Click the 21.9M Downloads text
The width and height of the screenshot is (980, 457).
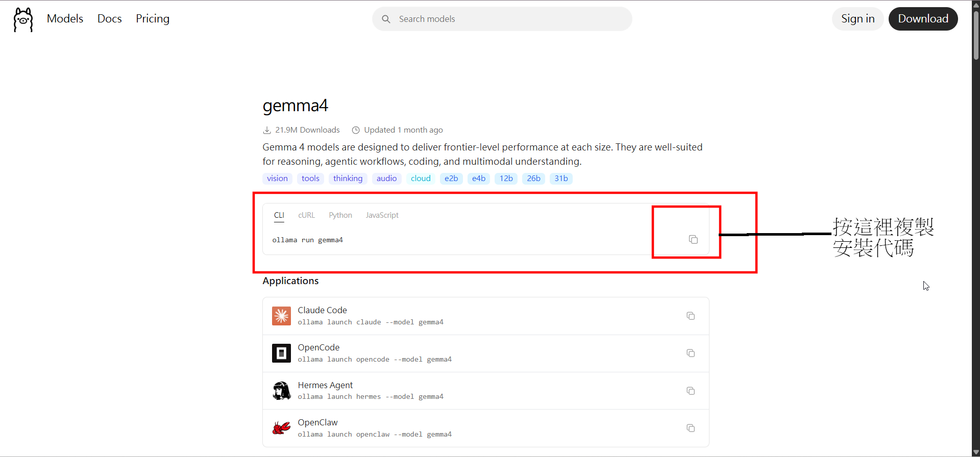(308, 130)
